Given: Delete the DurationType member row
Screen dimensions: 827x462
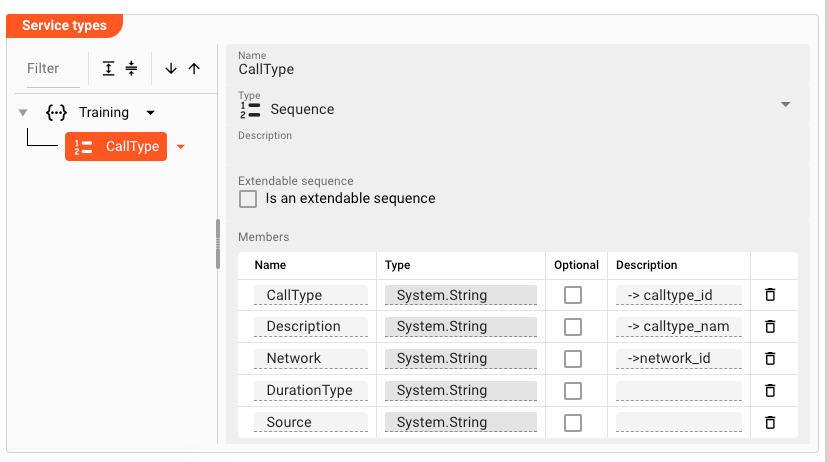Looking at the screenshot, I should pyautogui.click(x=770, y=390).
